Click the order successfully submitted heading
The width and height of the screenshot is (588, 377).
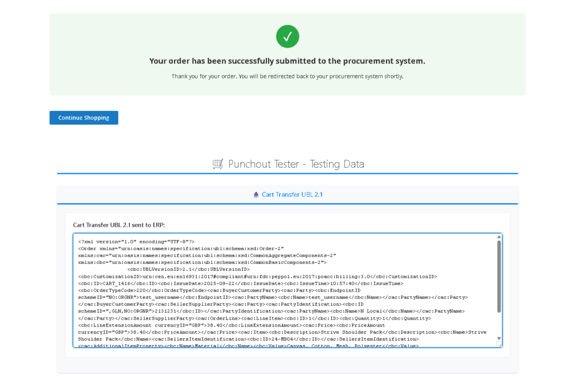(x=287, y=61)
